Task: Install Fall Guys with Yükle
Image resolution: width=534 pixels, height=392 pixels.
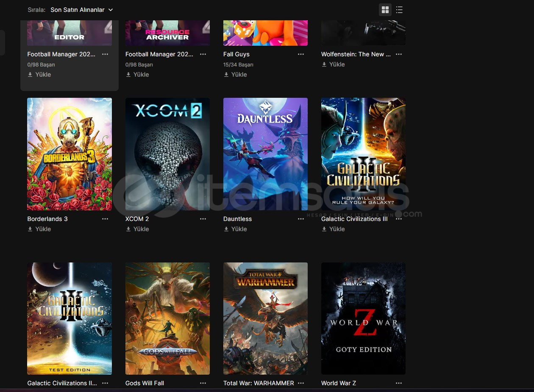Action: point(235,75)
